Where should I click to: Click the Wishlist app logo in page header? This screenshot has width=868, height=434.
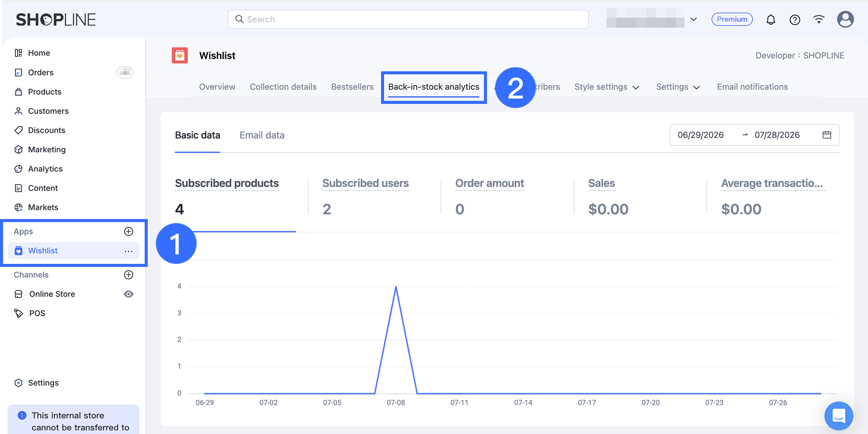click(x=180, y=56)
